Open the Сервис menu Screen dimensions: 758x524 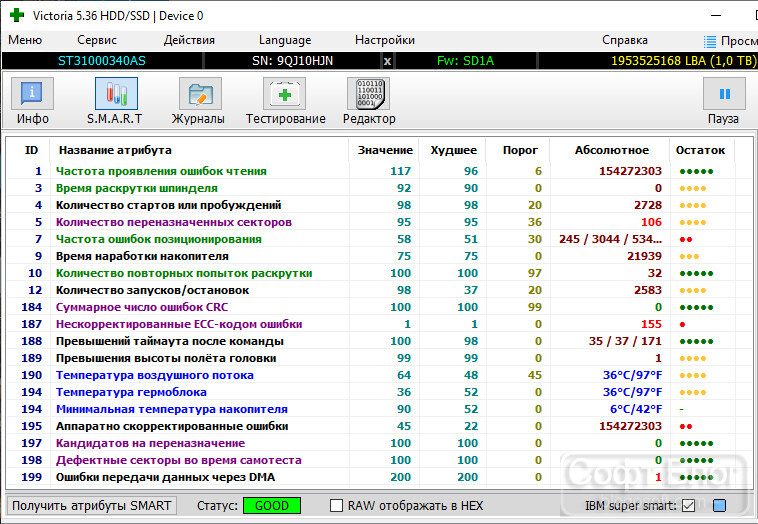click(x=97, y=40)
